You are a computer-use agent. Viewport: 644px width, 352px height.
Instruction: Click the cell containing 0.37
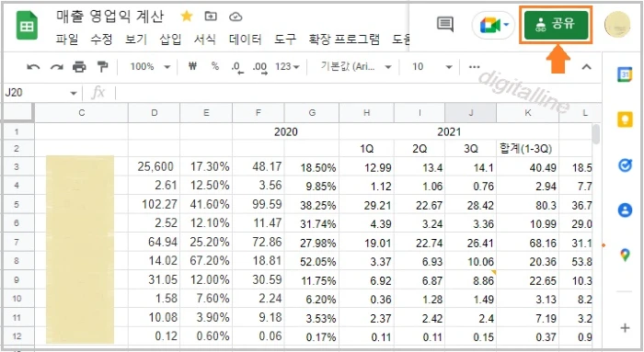click(528, 336)
